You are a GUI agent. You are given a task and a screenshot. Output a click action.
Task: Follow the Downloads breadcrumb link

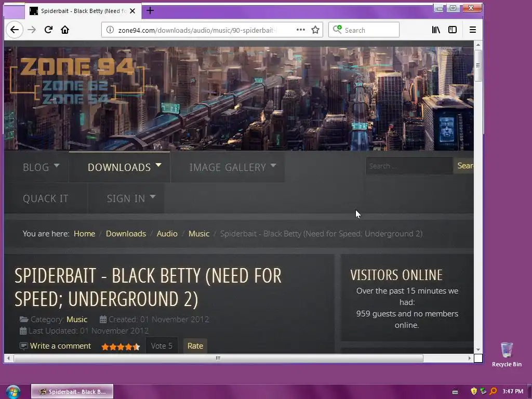coord(126,234)
